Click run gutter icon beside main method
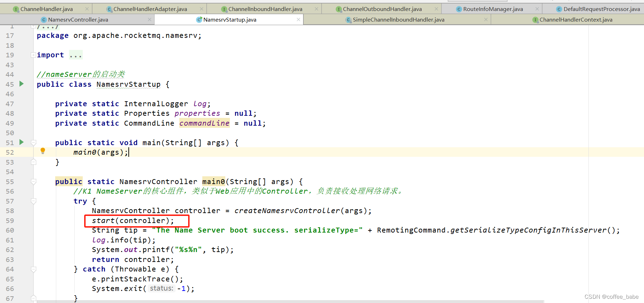 22,142
